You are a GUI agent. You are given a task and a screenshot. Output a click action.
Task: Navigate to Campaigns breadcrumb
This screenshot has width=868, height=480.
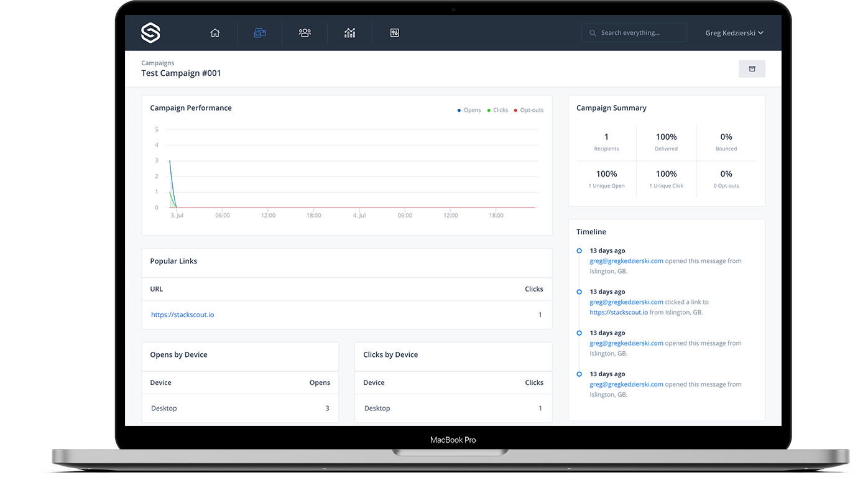tap(157, 63)
